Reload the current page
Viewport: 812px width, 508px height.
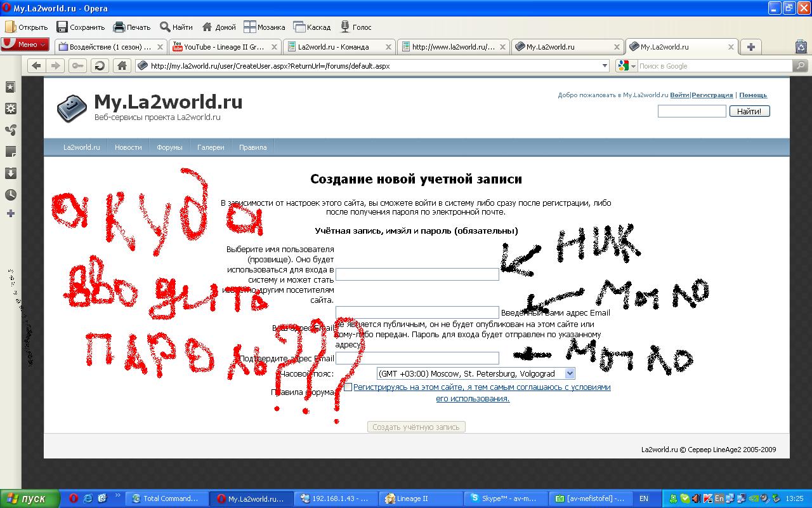coord(100,65)
